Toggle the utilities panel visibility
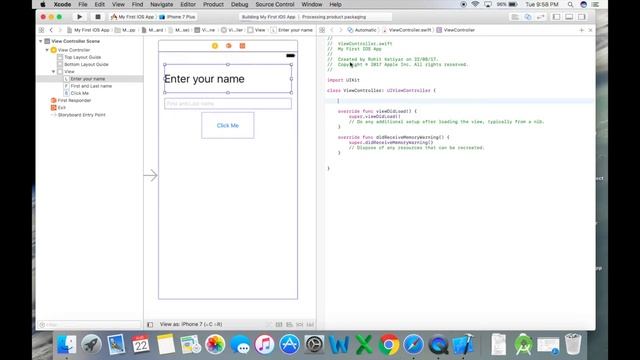Screen dimensions: 640x360 coord(582,17)
